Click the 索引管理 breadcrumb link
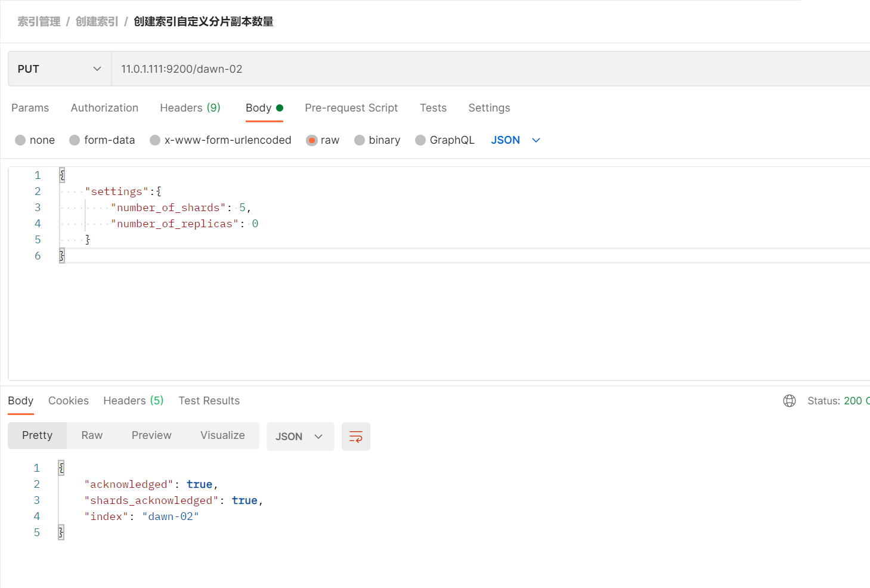This screenshot has width=870, height=588. tap(39, 21)
